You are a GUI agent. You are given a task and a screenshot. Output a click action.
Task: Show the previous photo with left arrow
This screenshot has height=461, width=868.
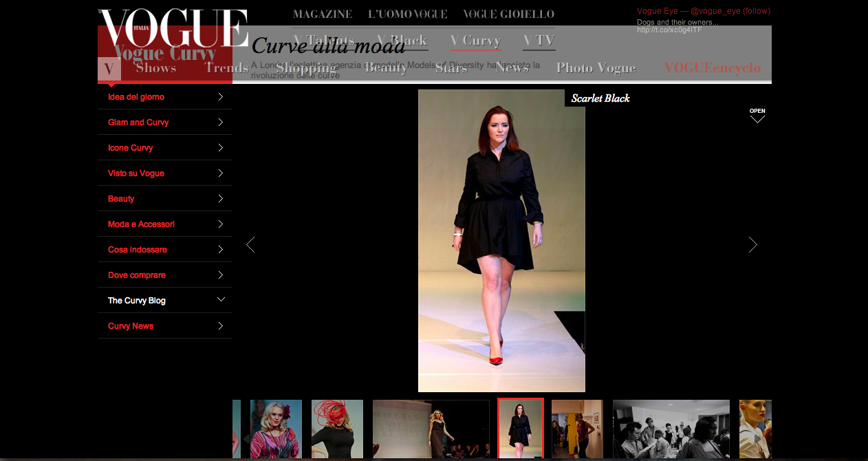click(250, 244)
